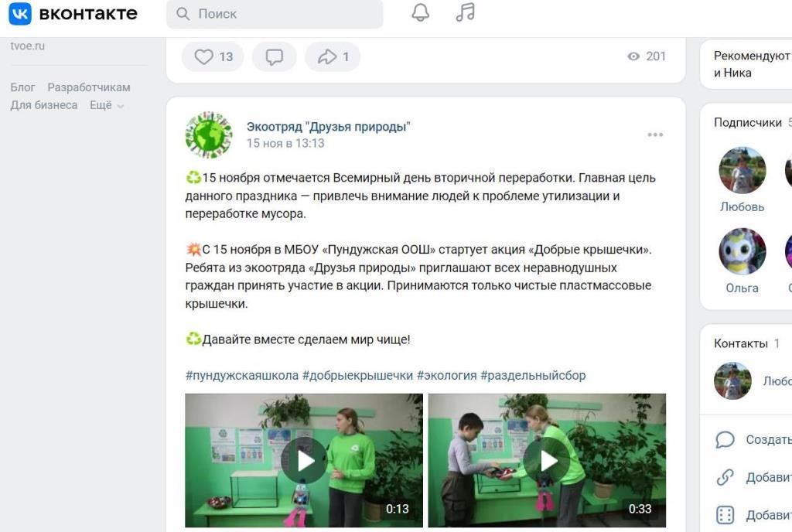Play the 0:13 video
Viewport: 792px width, 532px height.
click(303, 460)
